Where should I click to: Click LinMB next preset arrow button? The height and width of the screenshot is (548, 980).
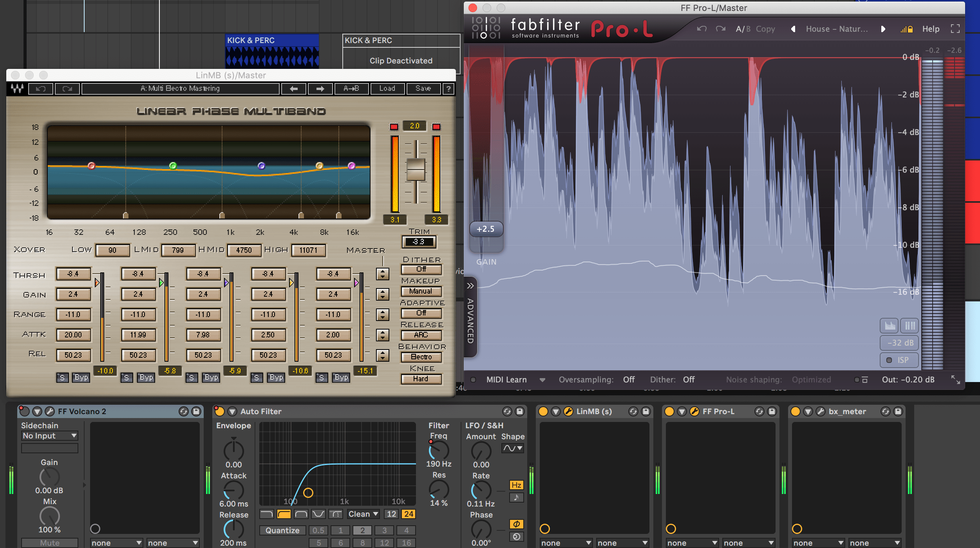320,89
